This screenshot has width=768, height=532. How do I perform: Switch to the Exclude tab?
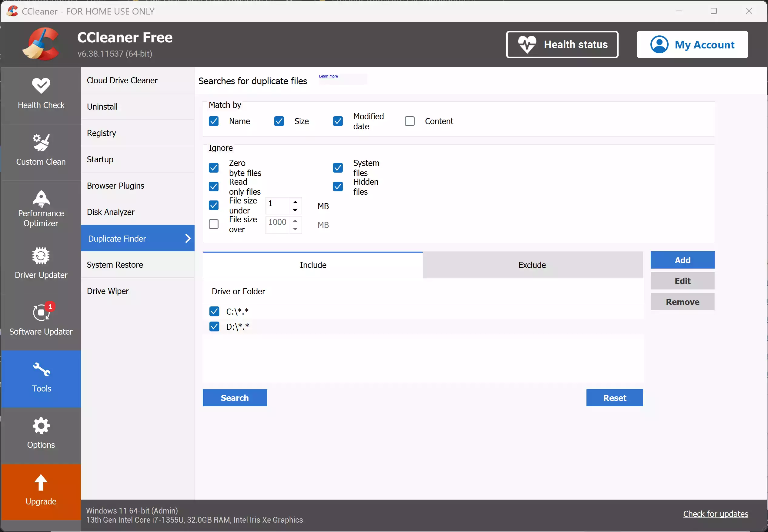pos(532,265)
